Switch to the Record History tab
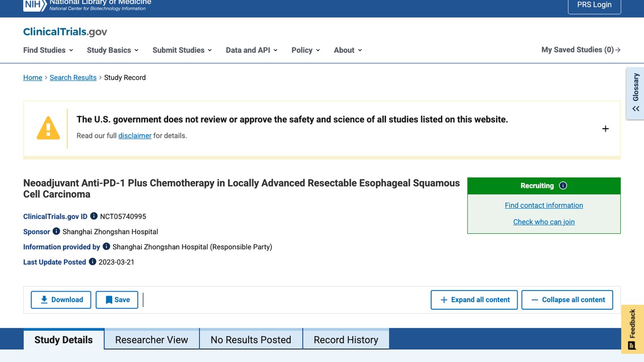The height and width of the screenshot is (362, 644). coord(346,339)
